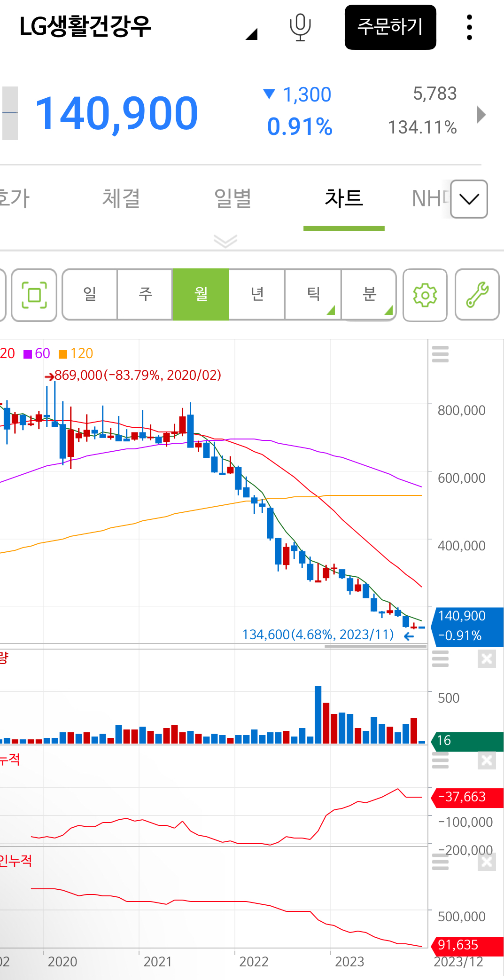The image size is (504, 980).
Task: Select the 일 (daily) chart period
Action: point(90,295)
